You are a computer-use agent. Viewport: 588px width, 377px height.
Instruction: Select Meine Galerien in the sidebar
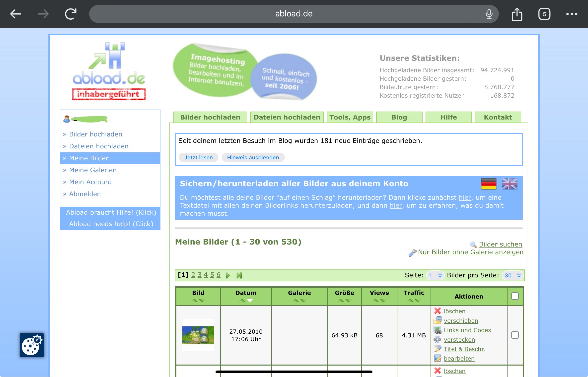click(x=93, y=170)
